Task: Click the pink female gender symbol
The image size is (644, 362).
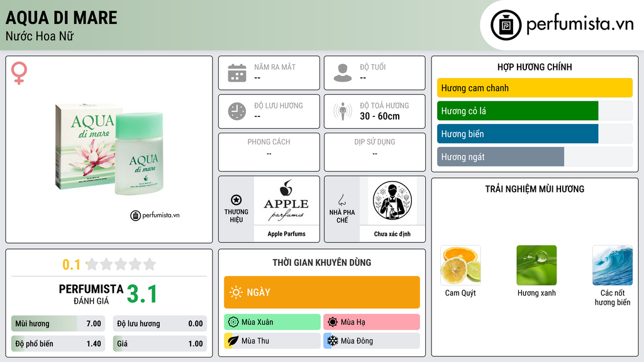Action: click(19, 73)
